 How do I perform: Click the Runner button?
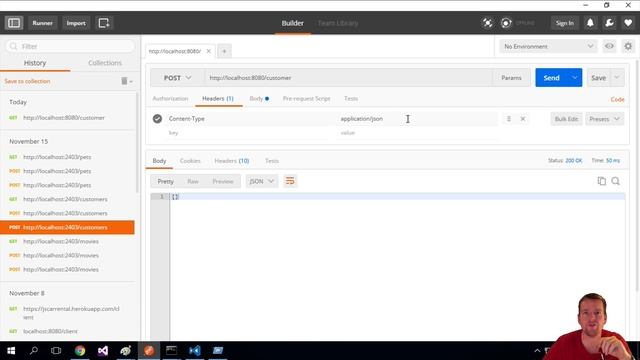[42, 23]
